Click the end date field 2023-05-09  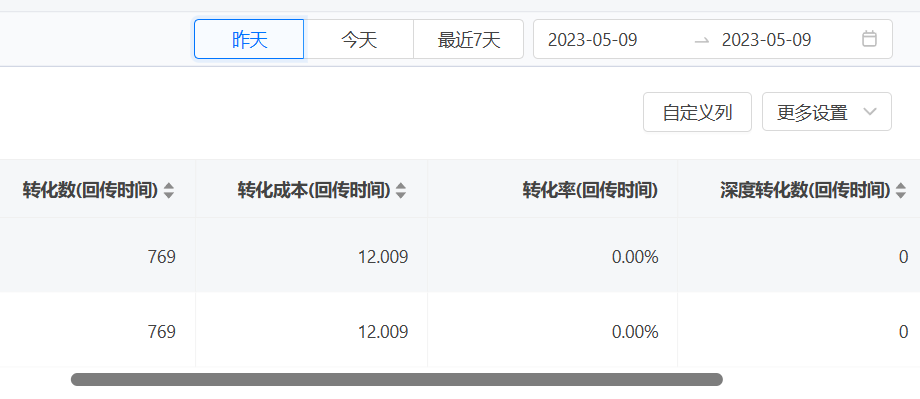766,40
